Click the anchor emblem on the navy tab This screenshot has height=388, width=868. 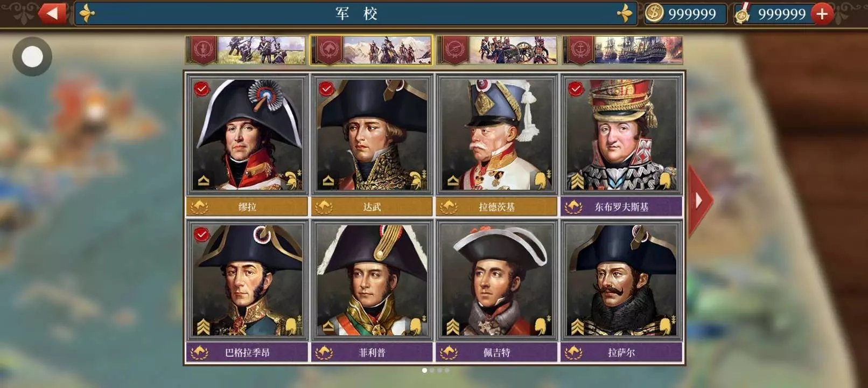point(580,50)
